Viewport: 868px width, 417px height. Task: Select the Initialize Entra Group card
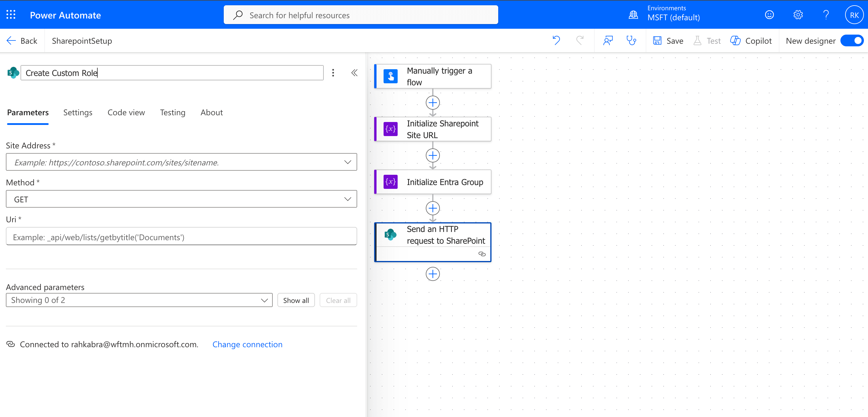click(x=433, y=182)
